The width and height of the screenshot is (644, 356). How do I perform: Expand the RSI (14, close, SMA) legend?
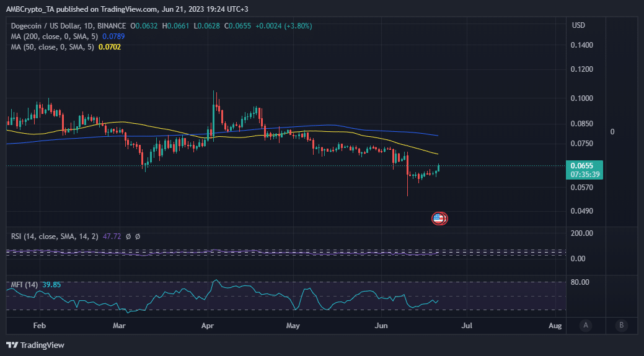[x=55, y=237]
